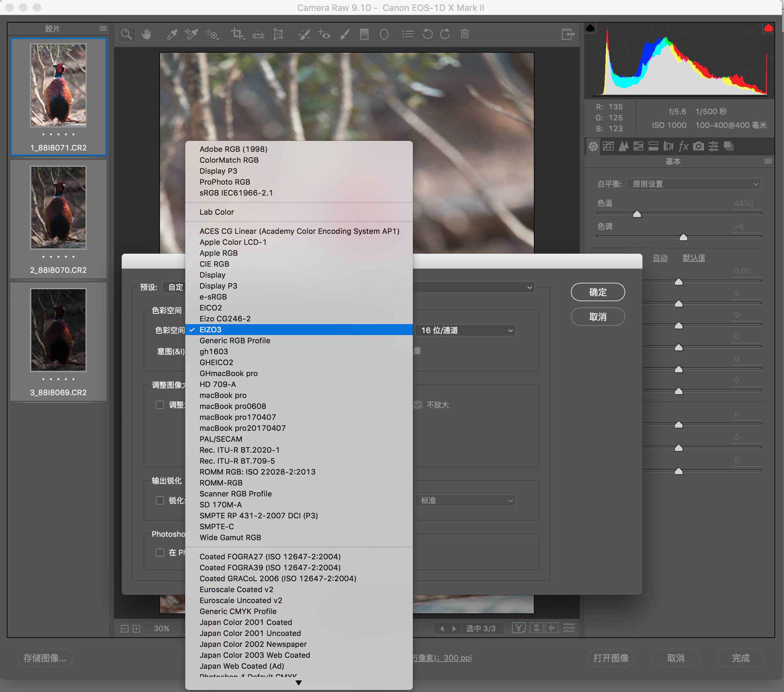784x692 pixels.
Task: Open the 标准 sharpening amount dropdown
Action: tap(465, 501)
